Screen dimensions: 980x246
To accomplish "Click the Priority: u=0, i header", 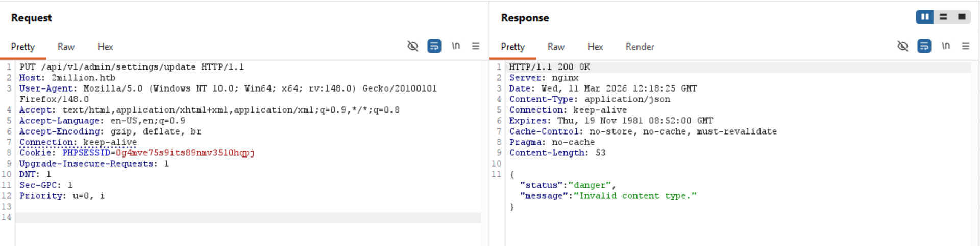I will click(62, 196).
